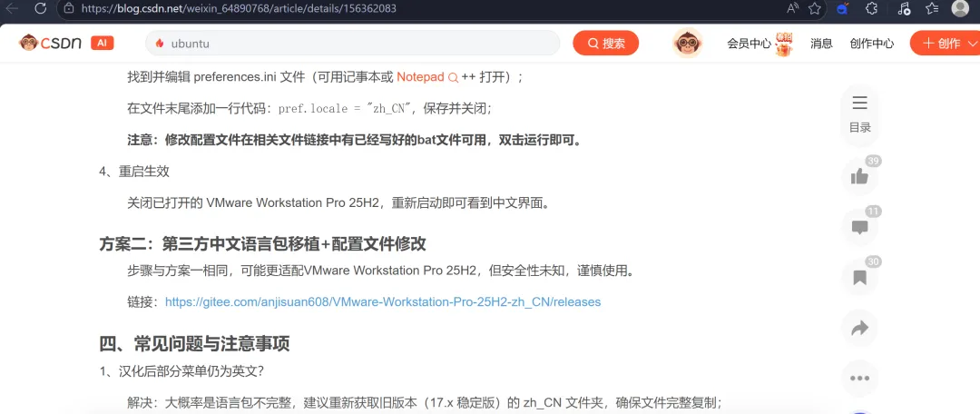The width and height of the screenshot is (980, 414).
Task: Select the blog.csdn.net URL in address bar
Action: pos(238,9)
